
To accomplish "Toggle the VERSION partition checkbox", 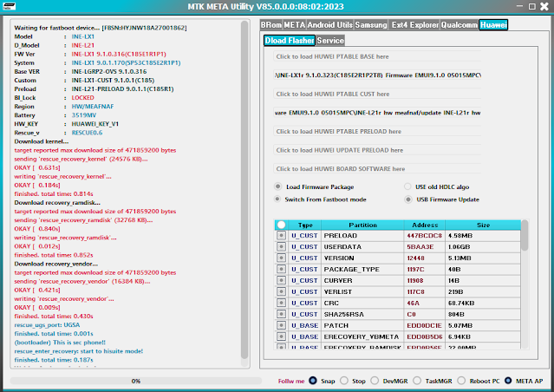I will [x=281, y=258].
